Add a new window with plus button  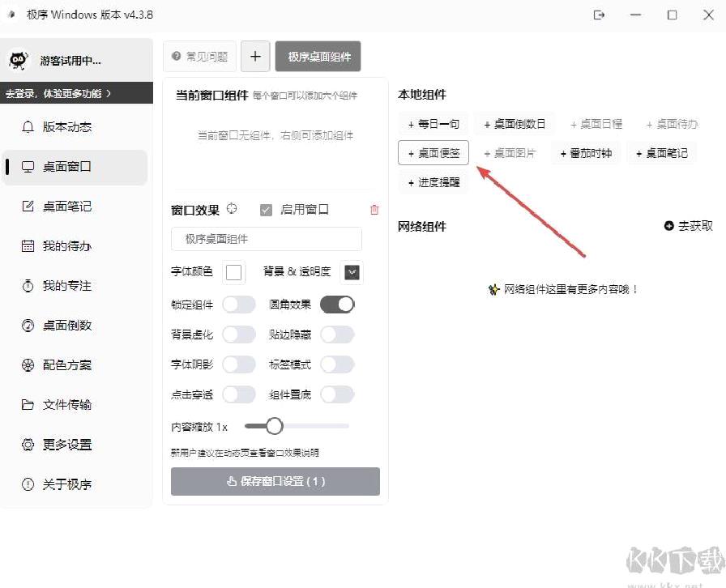[255, 57]
